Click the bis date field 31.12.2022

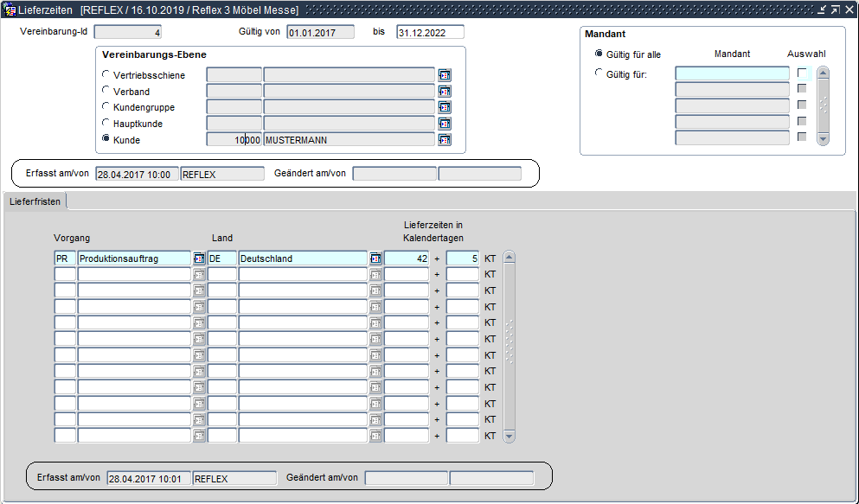(430, 32)
